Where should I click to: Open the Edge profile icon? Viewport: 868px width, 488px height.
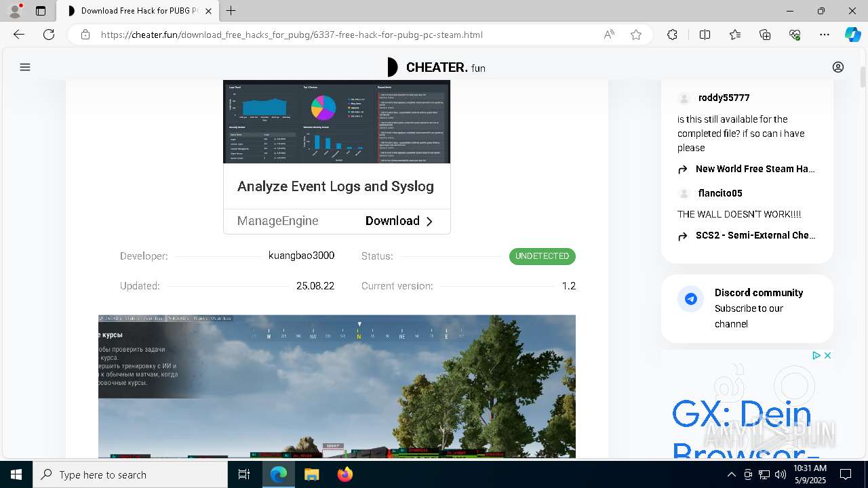click(x=14, y=11)
